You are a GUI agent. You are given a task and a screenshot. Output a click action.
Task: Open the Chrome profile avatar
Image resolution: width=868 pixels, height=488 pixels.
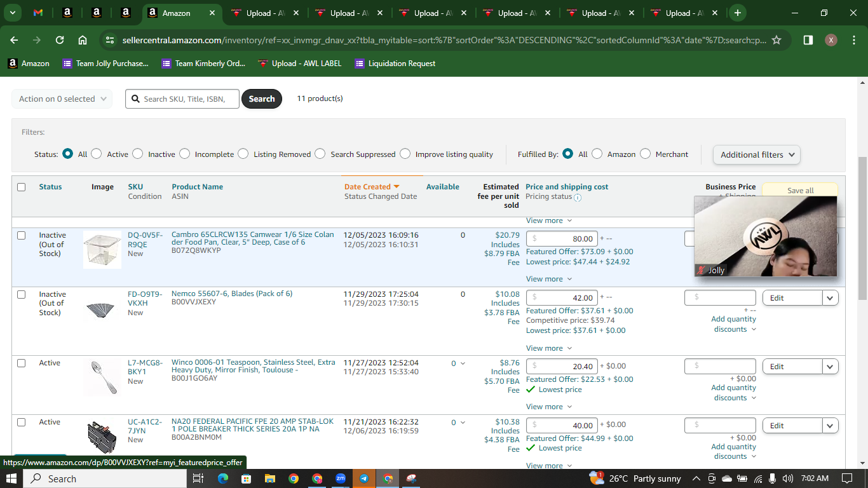[x=831, y=40]
